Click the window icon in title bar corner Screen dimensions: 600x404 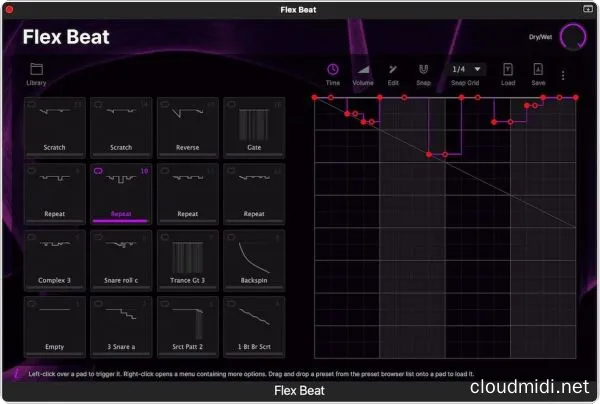pos(588,9)
